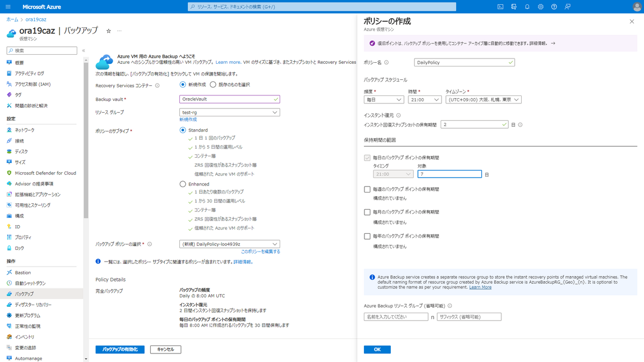Toggle 毎日のバックアップ ポイントの保有期間 checkbox
The image size is (644, 362).
point(367,158)
